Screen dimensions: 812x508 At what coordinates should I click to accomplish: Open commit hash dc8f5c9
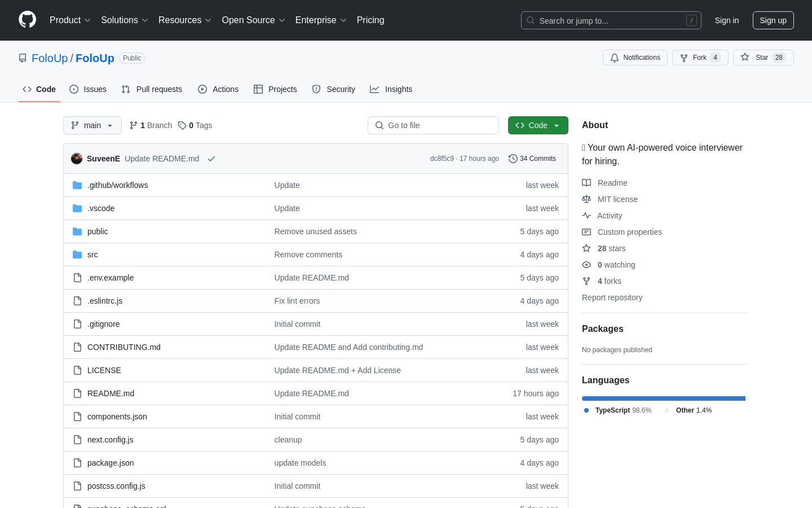(x=442, y=159)
